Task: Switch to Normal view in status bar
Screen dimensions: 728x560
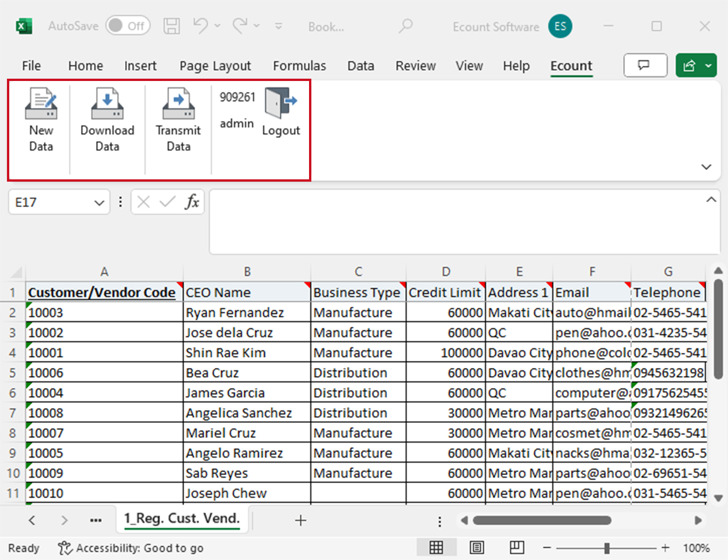Action: [436, 547]
